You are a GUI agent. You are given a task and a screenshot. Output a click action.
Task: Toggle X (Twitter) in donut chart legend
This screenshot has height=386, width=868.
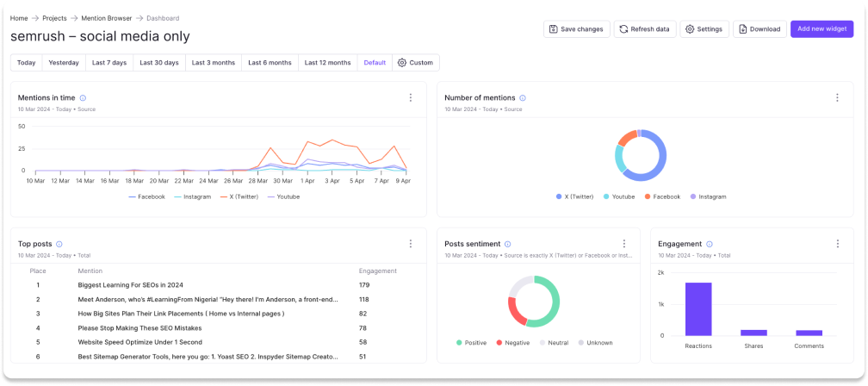[574, 196]
